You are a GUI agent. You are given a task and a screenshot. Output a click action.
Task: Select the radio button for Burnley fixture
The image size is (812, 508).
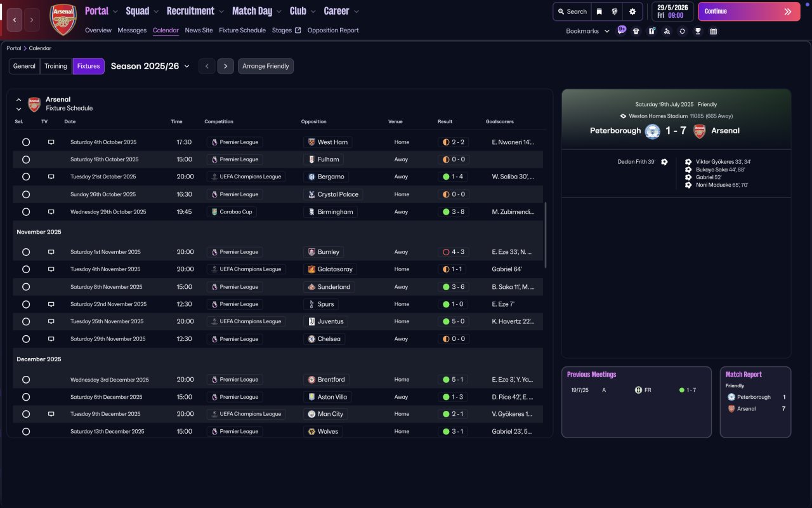click(x=26, y=252)
